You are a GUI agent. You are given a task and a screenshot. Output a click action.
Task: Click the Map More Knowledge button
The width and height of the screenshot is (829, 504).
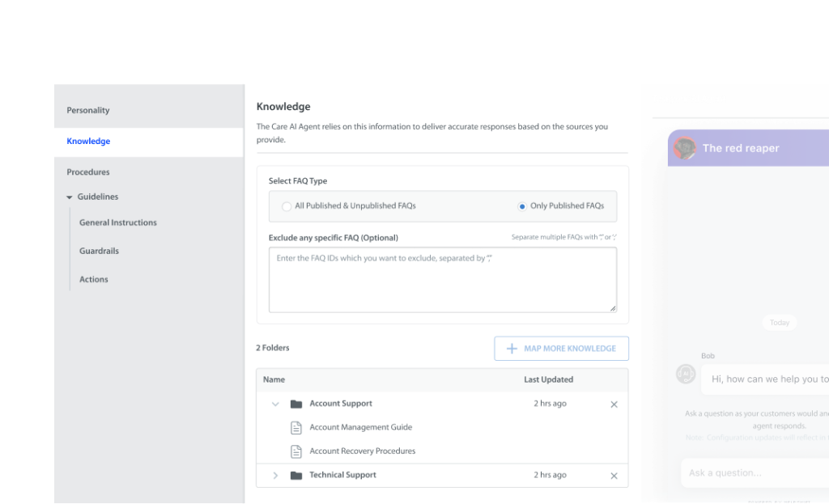point(561,349)
